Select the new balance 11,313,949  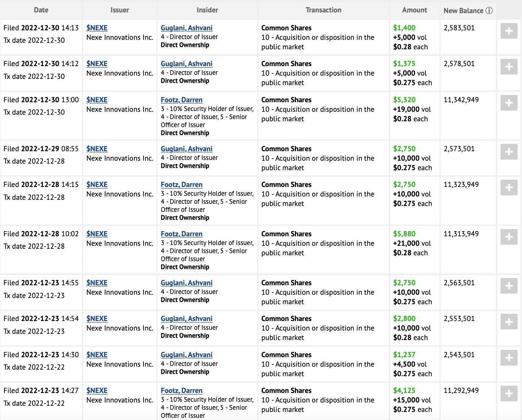pyautogui.click(x=461, y=234)
